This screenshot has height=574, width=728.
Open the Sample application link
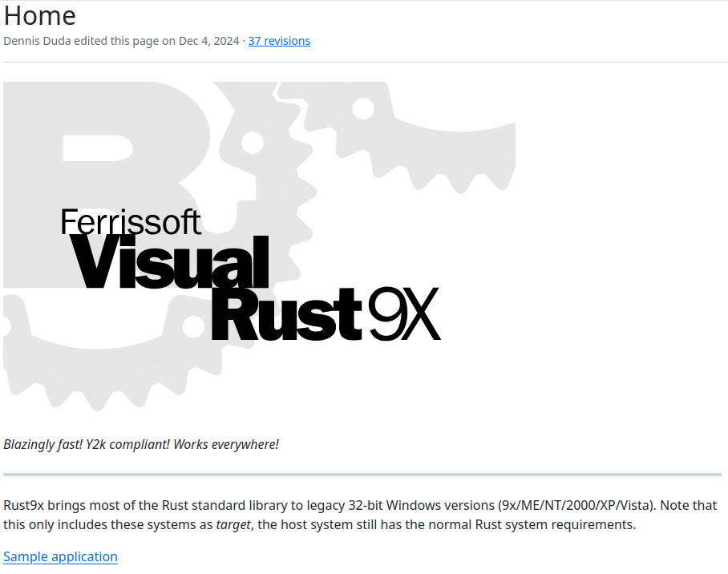pos(60,556)
